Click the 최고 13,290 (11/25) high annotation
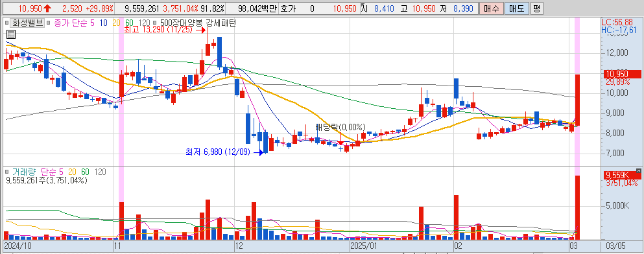 [x=158, y=30]
